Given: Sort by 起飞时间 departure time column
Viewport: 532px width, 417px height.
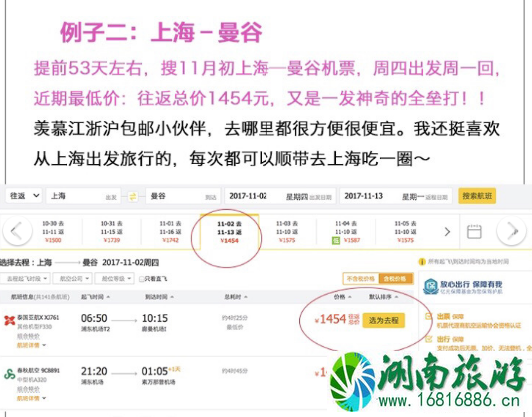Looking at the screenshot, I should (95, 297).
